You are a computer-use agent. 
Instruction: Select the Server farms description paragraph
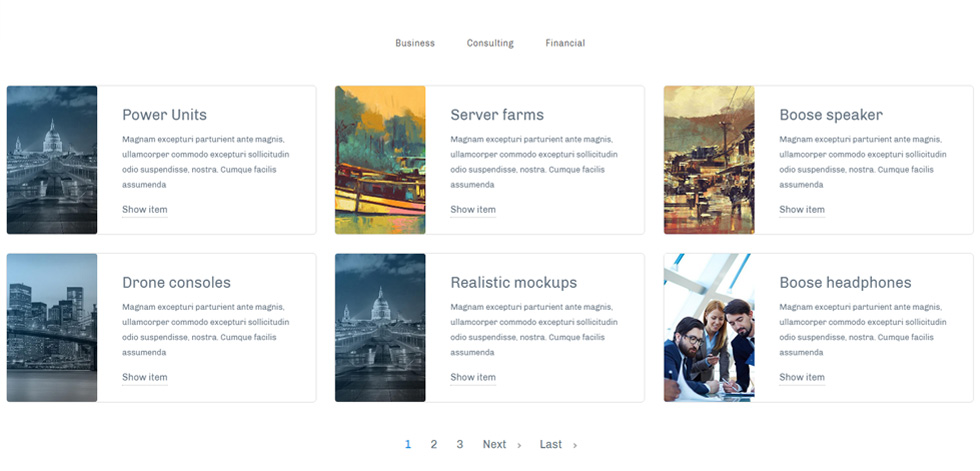(534, 162)
